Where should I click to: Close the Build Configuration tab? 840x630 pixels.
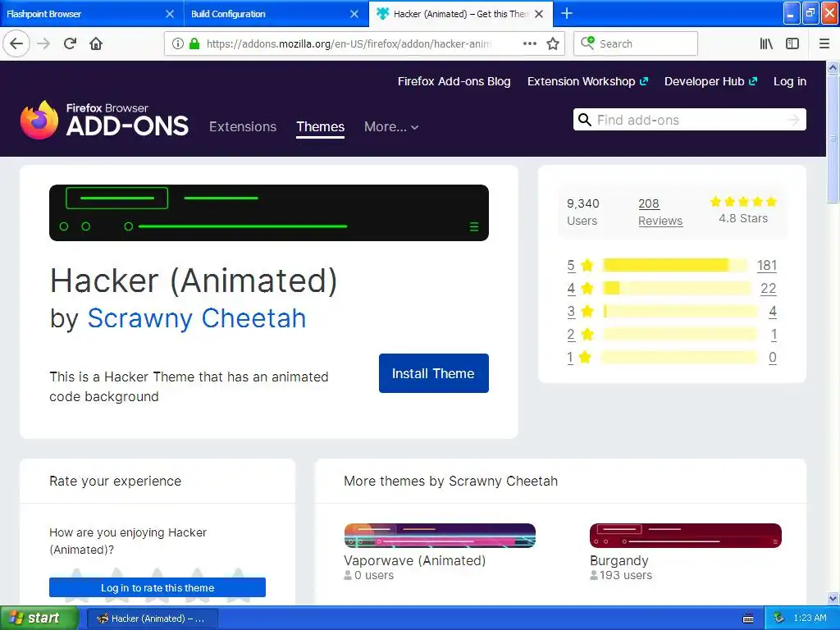point(354,14)
